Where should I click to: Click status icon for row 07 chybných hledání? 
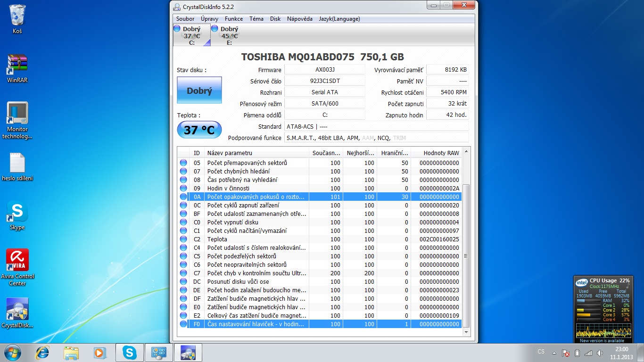[x=183, y=171]
